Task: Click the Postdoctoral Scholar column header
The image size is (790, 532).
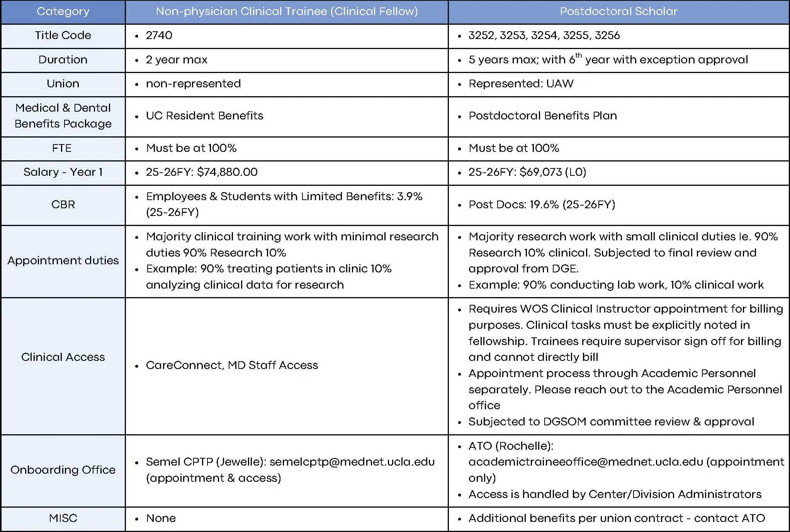Action: (618, 12)
